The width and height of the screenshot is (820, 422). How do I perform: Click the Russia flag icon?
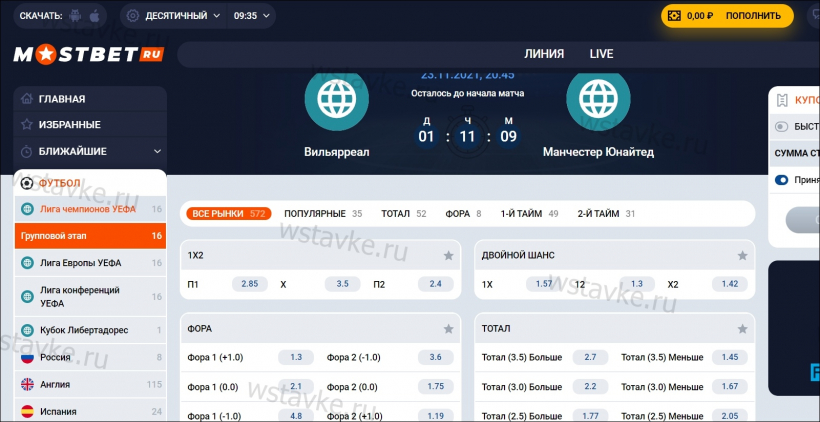point(27,357)
